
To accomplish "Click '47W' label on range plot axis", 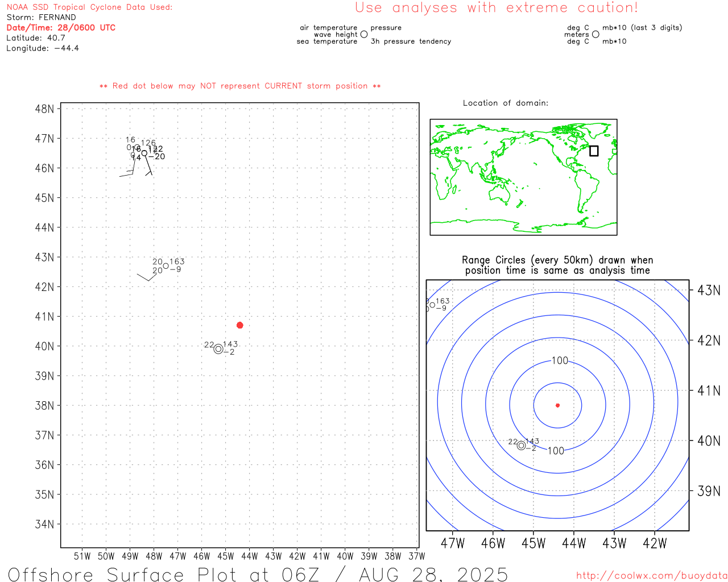I will (453, 543).
